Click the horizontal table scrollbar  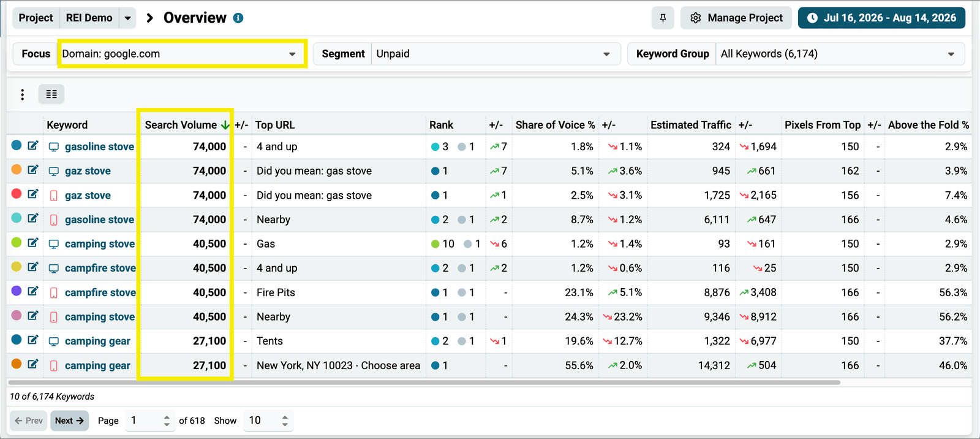424,383
